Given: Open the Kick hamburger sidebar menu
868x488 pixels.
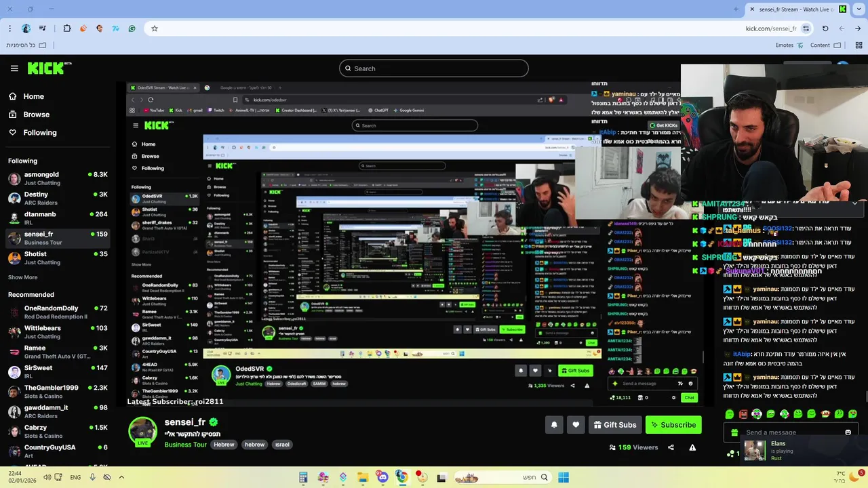Looking at the screenshot, I should click(14, 68).
